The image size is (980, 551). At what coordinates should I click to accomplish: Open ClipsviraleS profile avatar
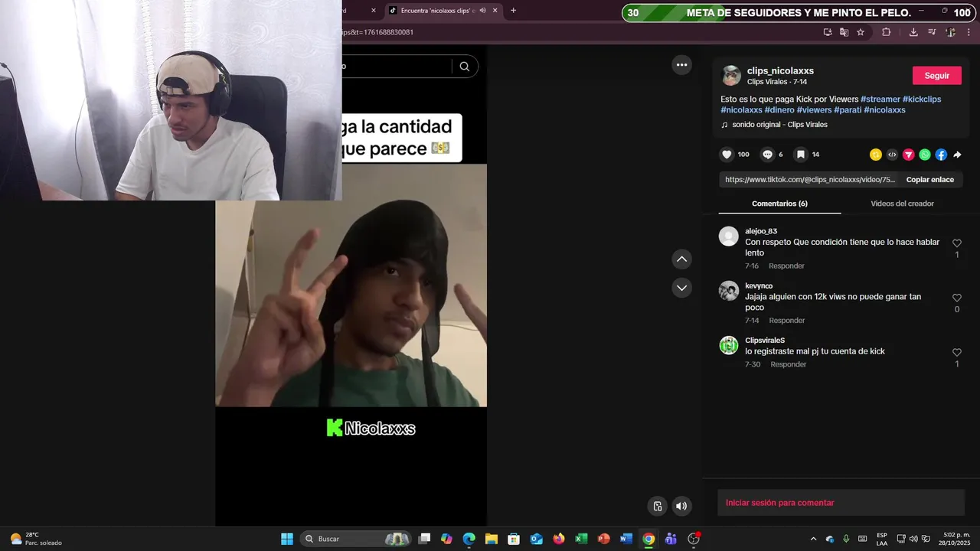click(728, 345)
